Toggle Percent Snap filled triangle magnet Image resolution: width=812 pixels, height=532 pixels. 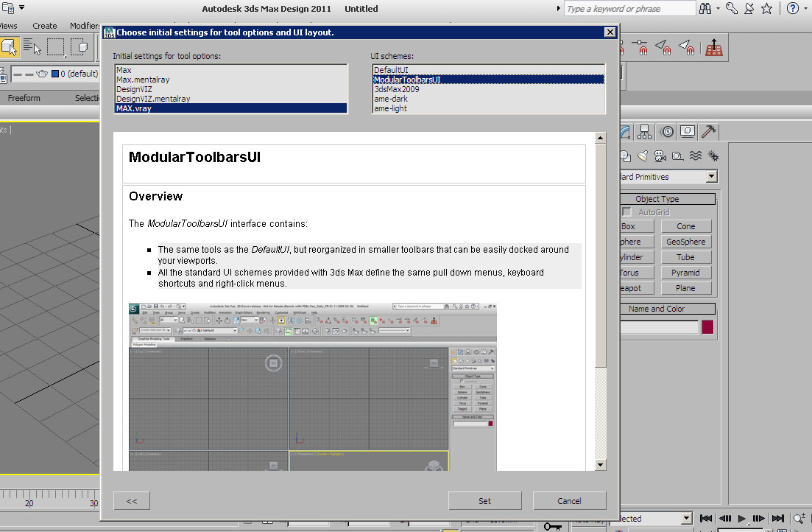[687, 47]
